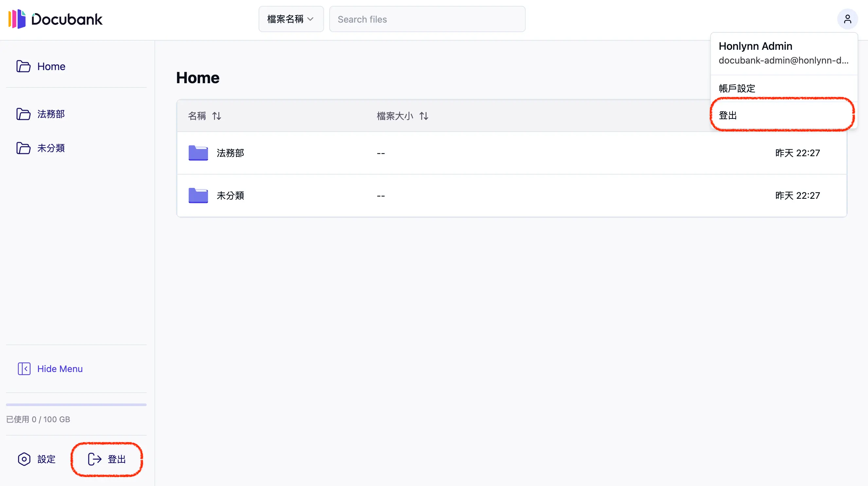Viewport: 868px width, 486px height.
Task: Collapse sidebar with Hide Menu
Action: click(60, 369)
